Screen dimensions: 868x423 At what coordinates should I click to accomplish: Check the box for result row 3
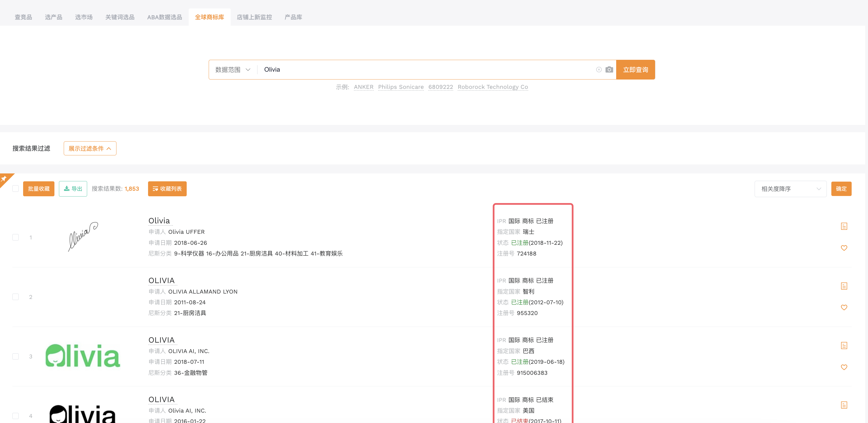click(16, 357)
